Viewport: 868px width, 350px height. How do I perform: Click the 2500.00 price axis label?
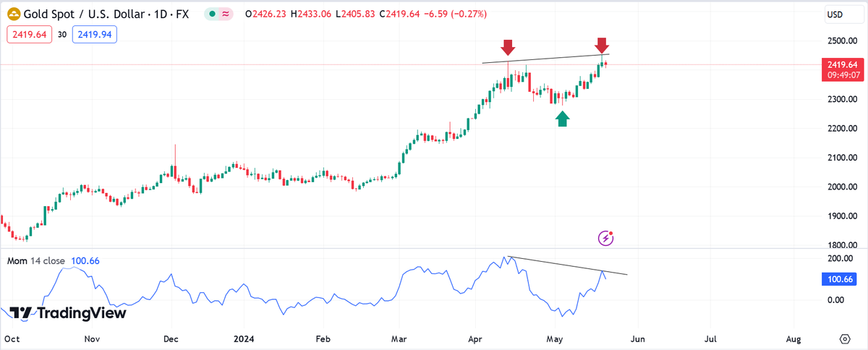pyautogui.click(x=843, y=40)
